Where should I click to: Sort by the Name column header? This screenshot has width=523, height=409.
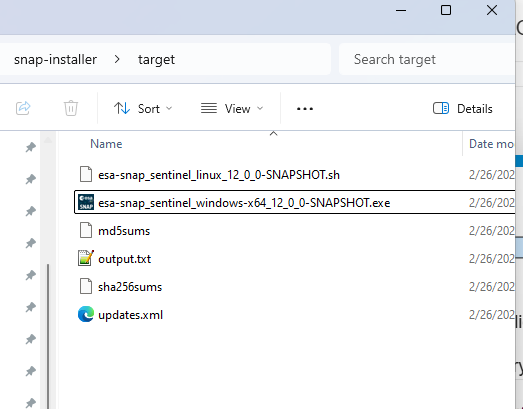tap(106, 144)
